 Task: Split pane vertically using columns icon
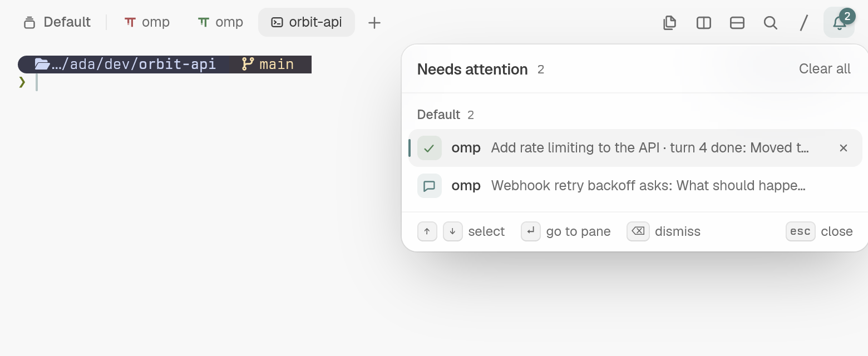point(704,23)
